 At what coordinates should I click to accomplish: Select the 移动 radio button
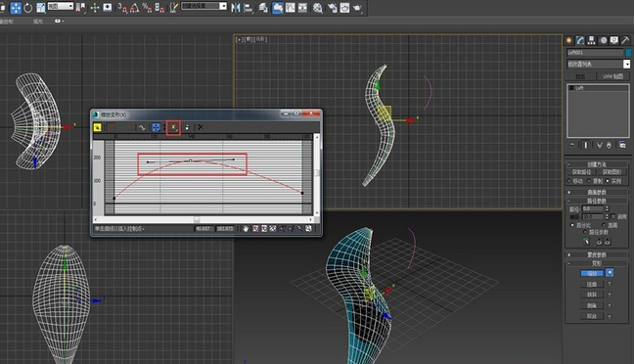(x=569, y=181)
